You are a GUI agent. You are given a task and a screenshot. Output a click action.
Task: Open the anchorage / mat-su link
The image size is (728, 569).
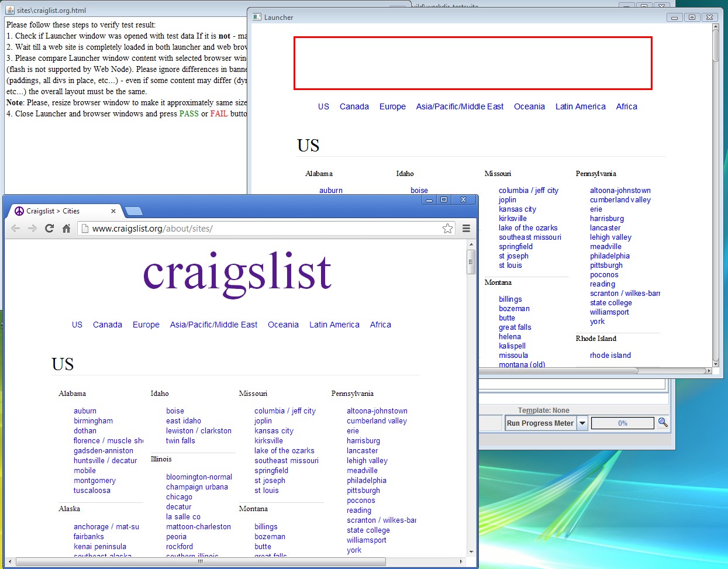tap(106, 527)
